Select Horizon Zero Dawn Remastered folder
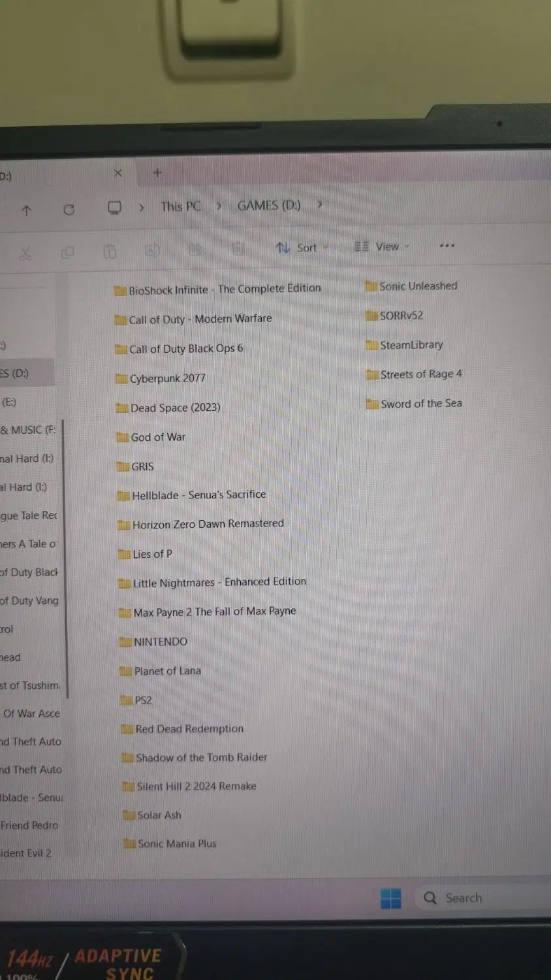This screenshot has height=980, width=551. (201, 524)
